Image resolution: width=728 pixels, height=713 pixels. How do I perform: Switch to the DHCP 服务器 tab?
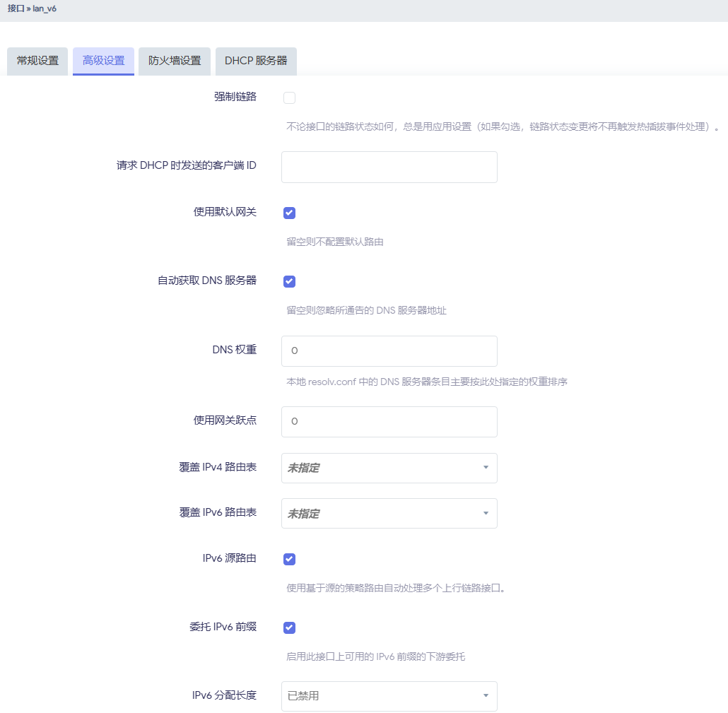tap(256, 61)
